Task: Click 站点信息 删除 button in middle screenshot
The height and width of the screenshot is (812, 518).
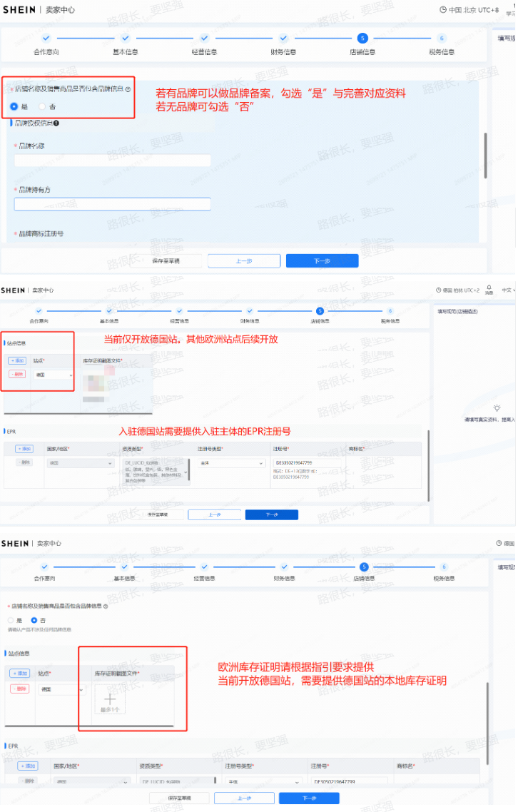Action: click(17, 374)
